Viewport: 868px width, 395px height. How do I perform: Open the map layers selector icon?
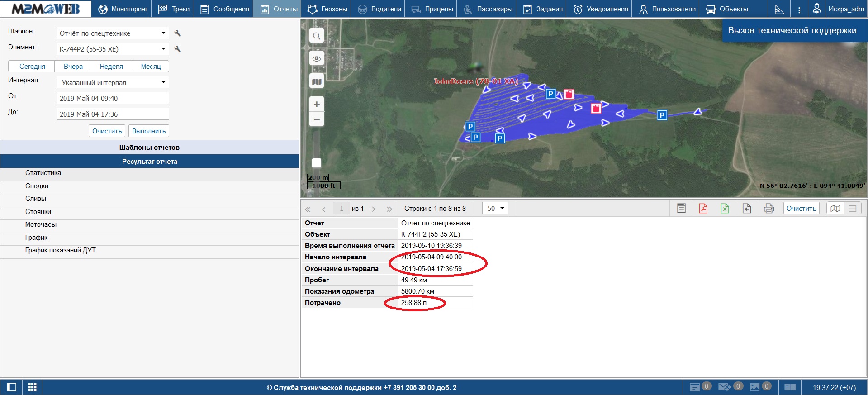click(x=317, y=82)
